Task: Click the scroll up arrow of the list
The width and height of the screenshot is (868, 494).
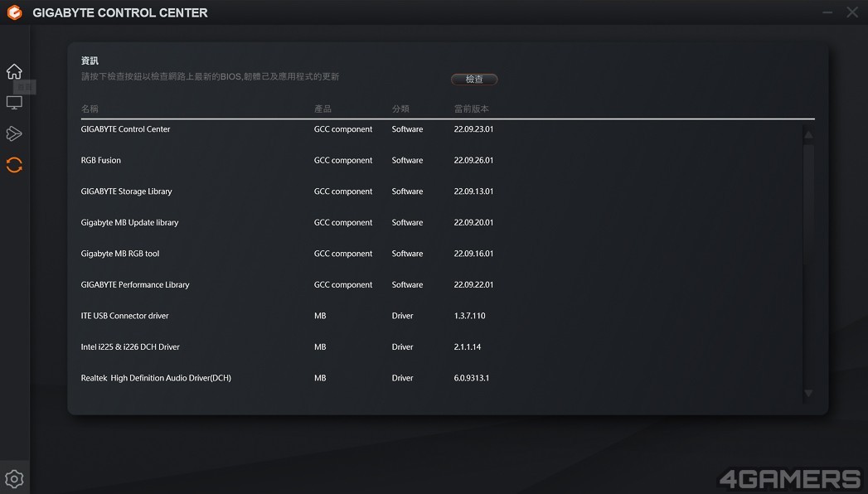Action: [808, 134]
